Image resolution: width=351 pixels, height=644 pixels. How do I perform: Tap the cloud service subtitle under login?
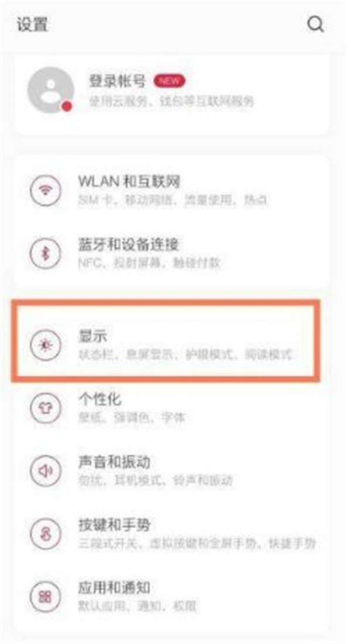coord(171,101)
